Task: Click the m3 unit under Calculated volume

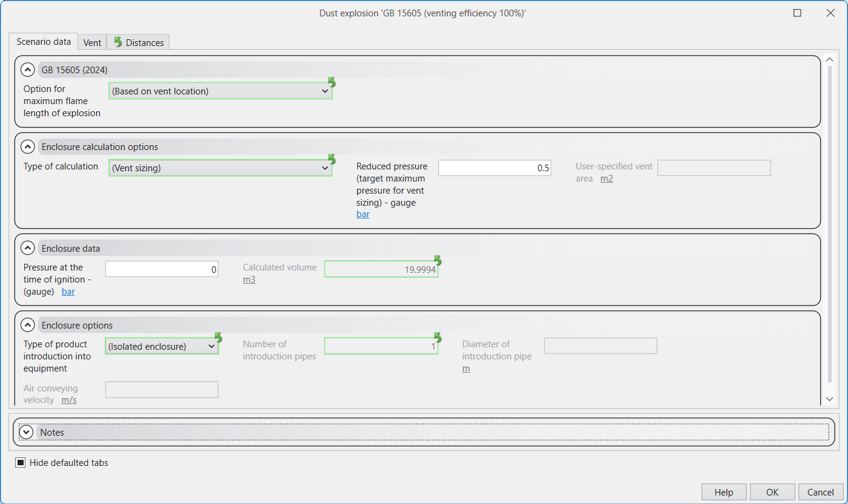Action: pos(249,280)
